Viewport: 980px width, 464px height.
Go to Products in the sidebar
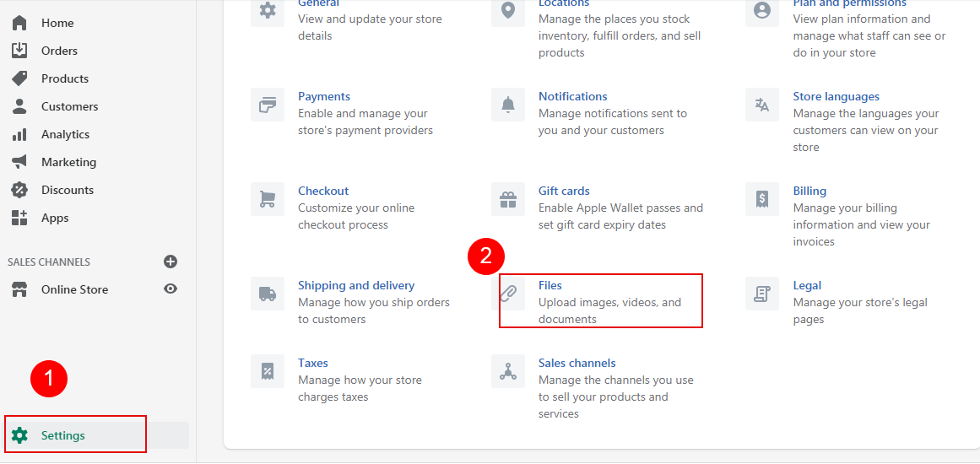click(x=64, y=78)
